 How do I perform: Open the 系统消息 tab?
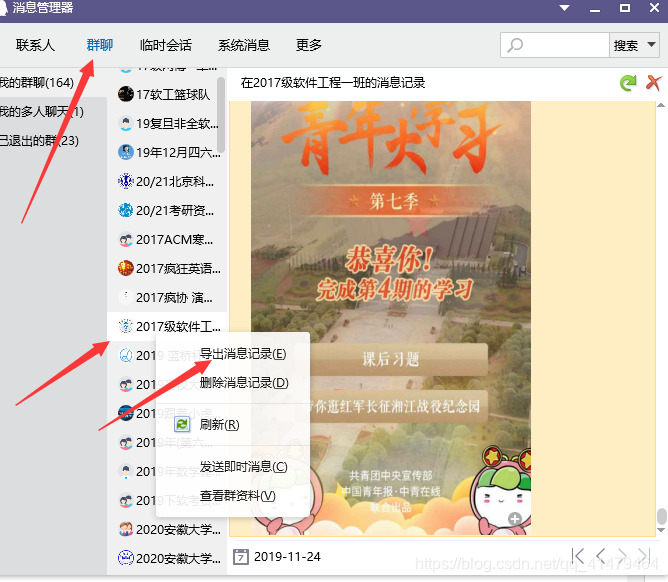click(x=244, y=45)
